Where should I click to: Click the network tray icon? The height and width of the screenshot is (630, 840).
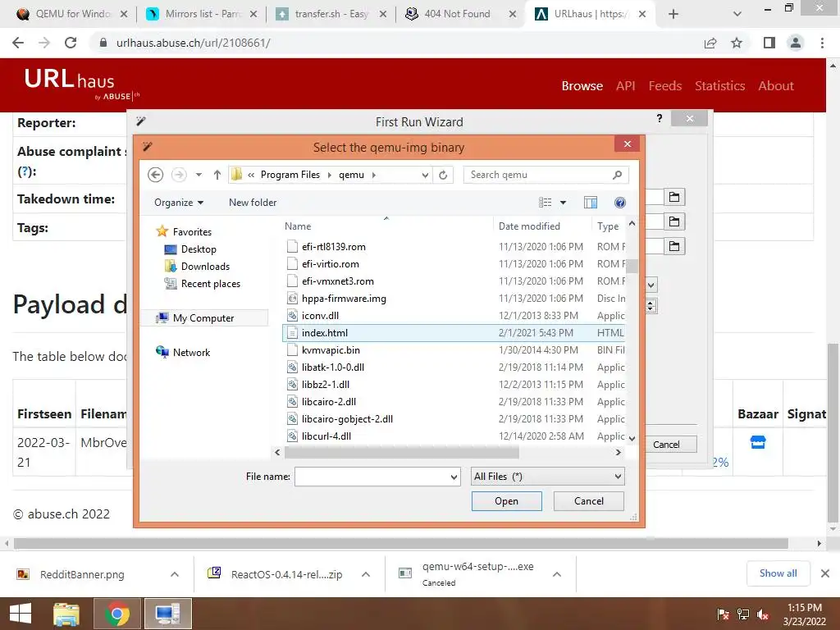[743, 614]
